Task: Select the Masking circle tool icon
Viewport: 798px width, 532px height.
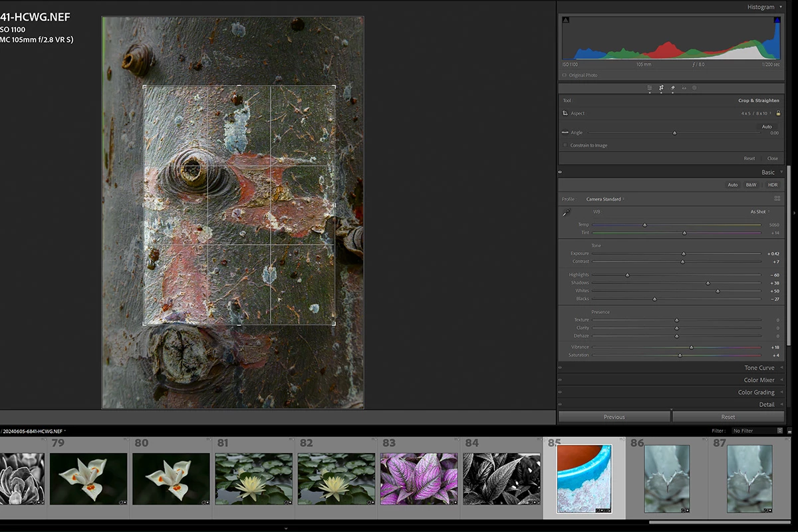Action: (x=695, y=88)
